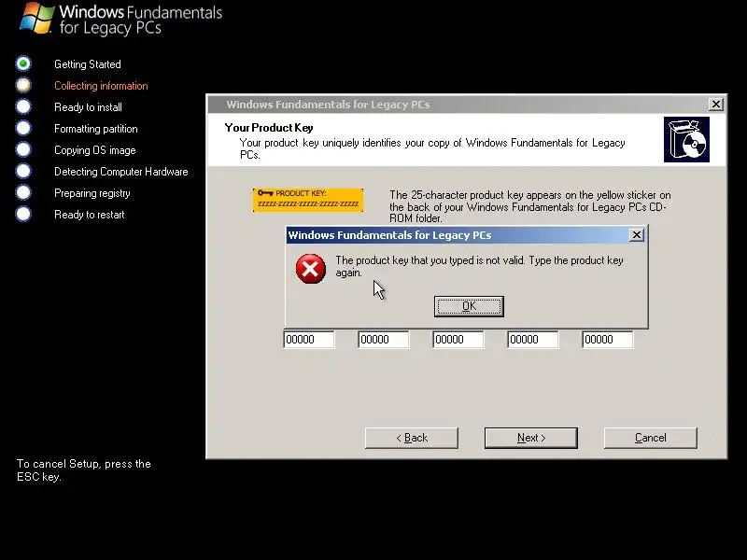Click the fourth product key field
This screenshot has width=747, height=560.
[533, 340]
